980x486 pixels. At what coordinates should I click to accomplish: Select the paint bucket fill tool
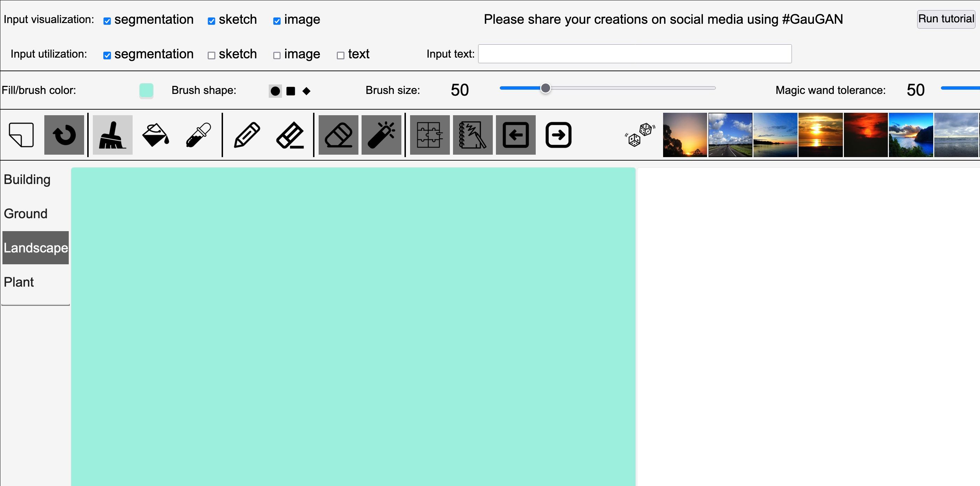(155, 135)
